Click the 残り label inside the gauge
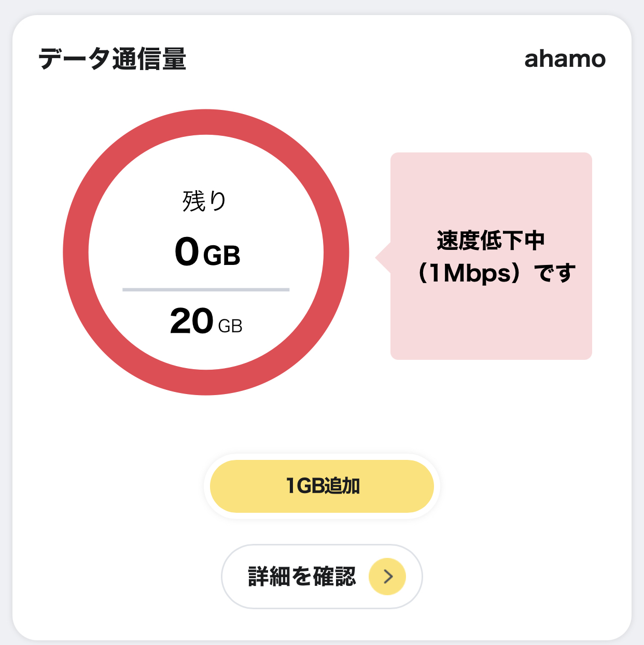This screenshot has width=644, height=645. (x=205, y=201)
